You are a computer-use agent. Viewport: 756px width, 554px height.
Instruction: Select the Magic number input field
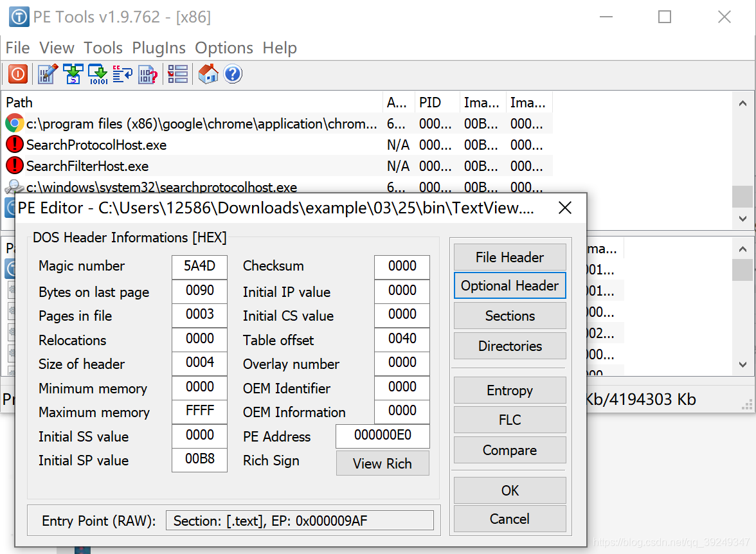(199, 267)
